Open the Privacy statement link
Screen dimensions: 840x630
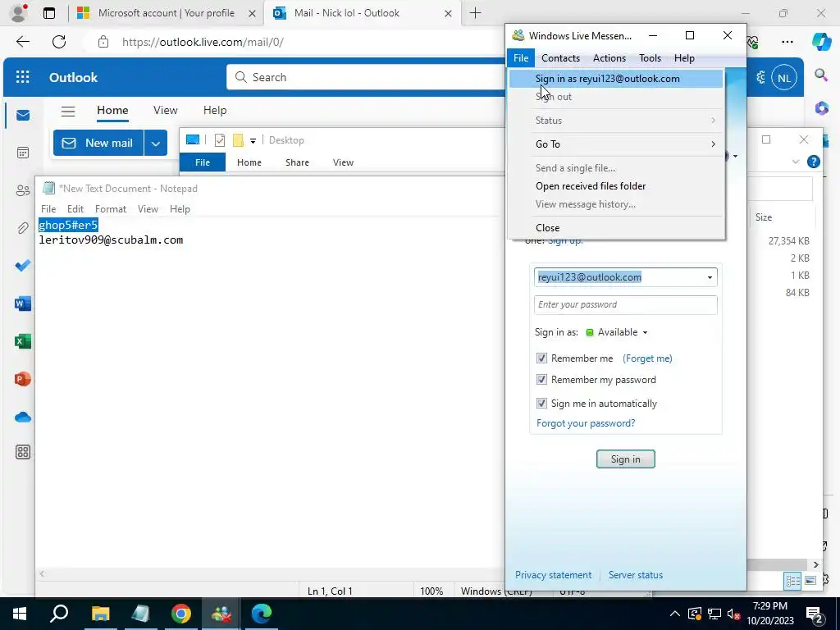coord(553,575)
